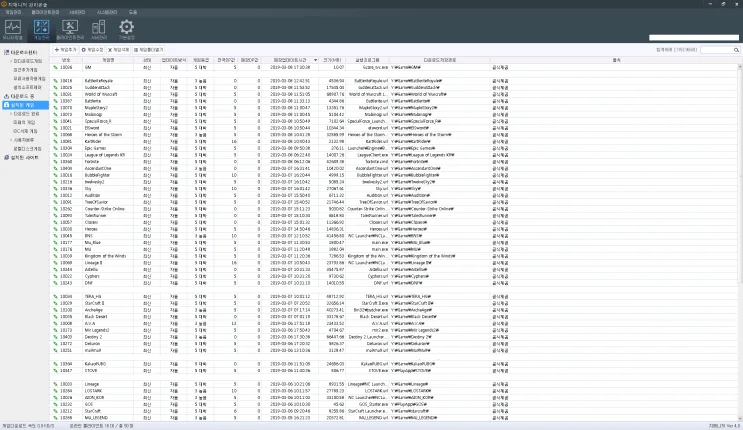The width and height of the screenshot is (743, 430).
Task: Click the green icon of the MapleStory2 row
Action: pyautogui.click(x=55, y=108)
